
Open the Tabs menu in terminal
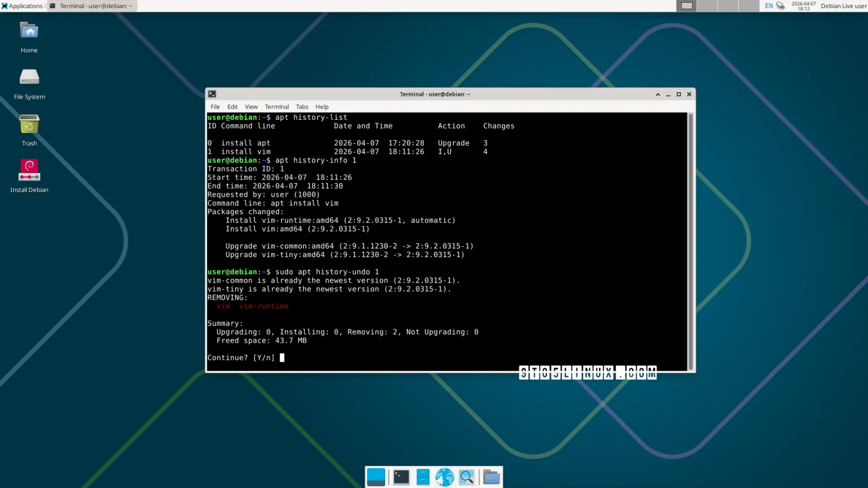[302, 107]
